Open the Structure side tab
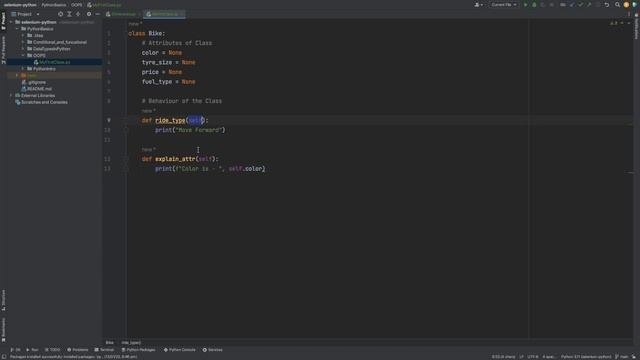The image size is (640, 360). point(3,300)
